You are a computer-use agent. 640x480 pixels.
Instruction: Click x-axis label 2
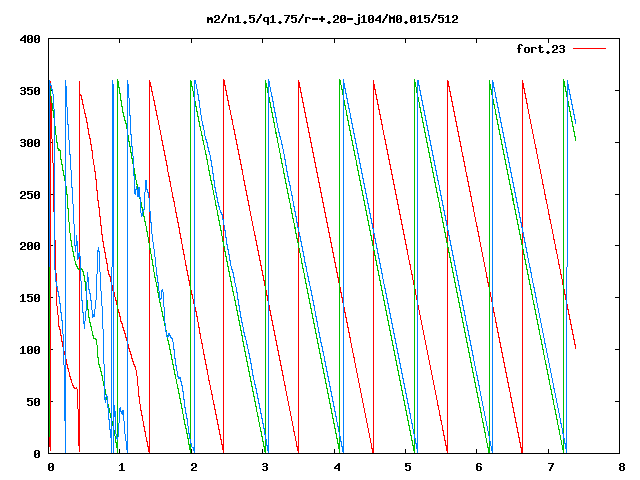(x=193, y=467)
